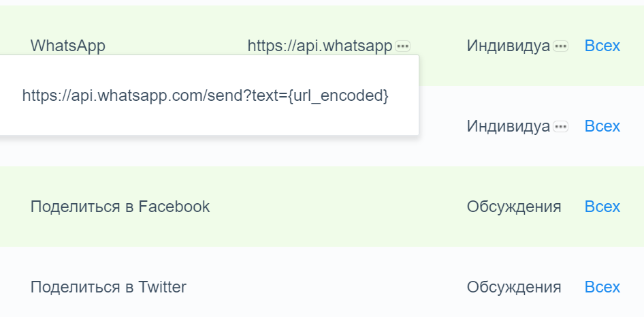Select the WhatsApp row name
The height and width of the screenshot is (317, 644).
(x=68, y=46)
